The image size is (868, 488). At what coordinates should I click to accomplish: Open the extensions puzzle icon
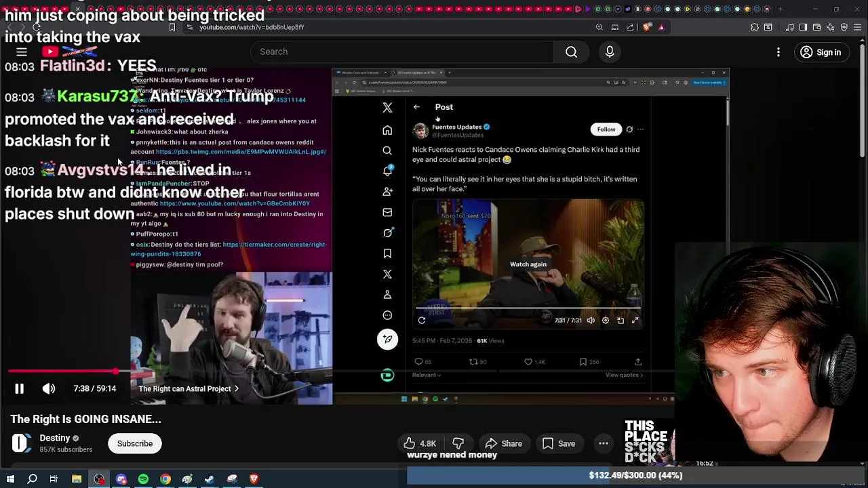click(755, 27)
